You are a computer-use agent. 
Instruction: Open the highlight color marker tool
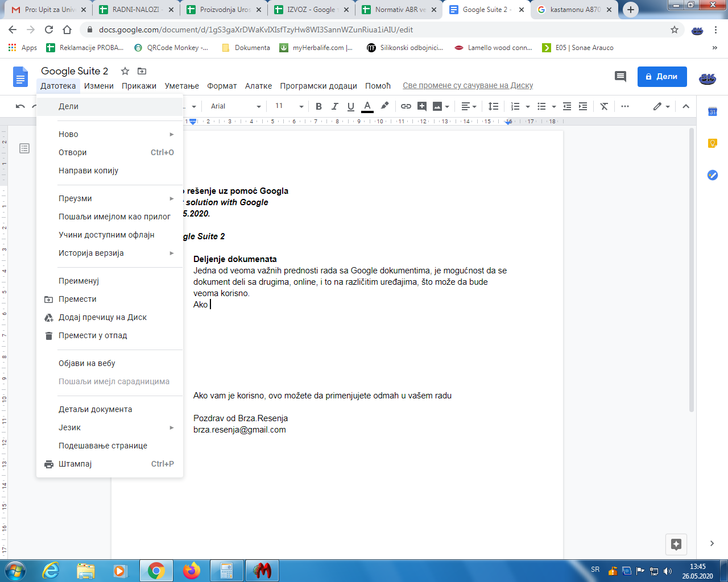tap(384, 106)
